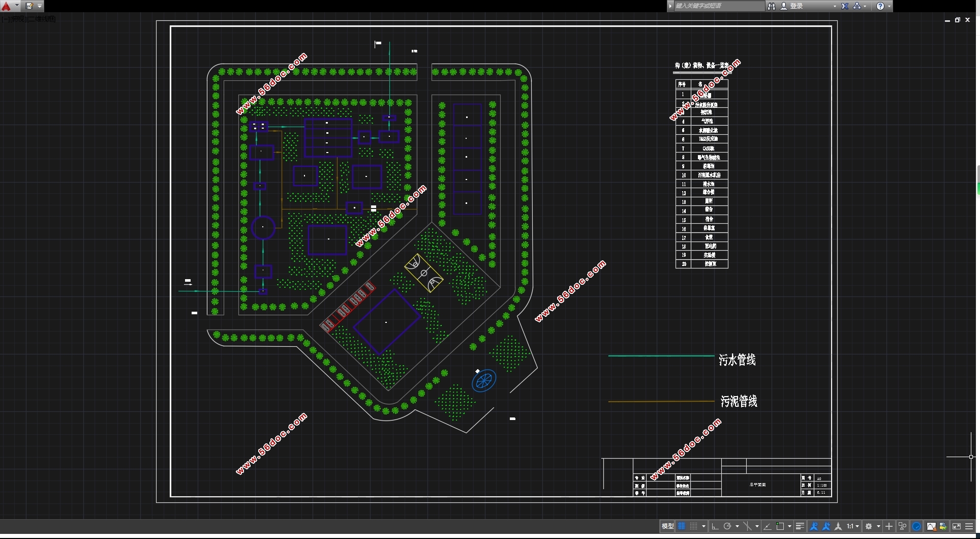The image size is (980, 539).
Task: Click the 污水管线 legend label
Action: [x=737, y=360]
